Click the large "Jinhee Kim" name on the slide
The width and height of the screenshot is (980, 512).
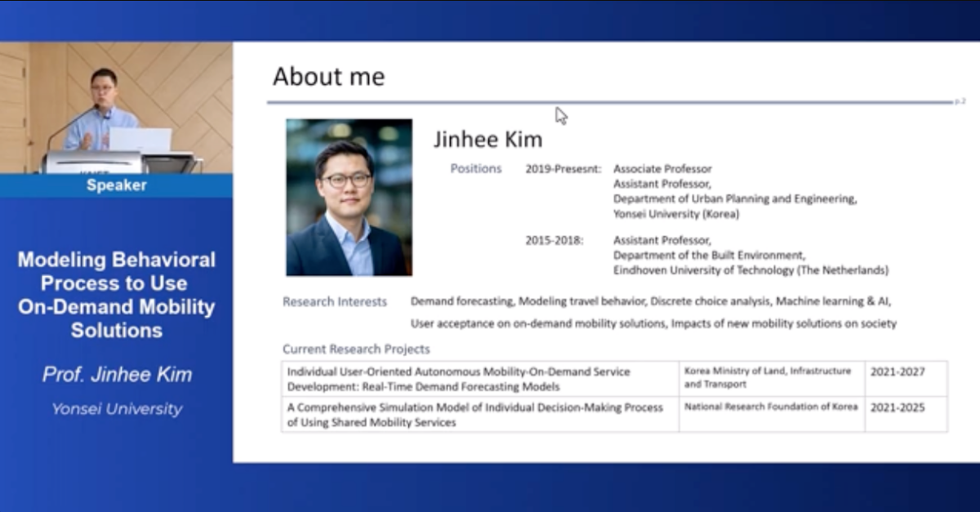pos(488,140)
